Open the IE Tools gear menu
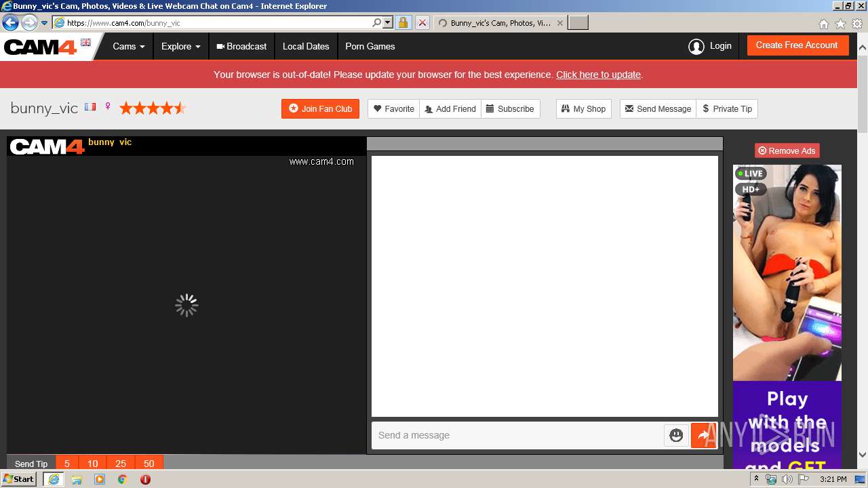This screenshot has width=868, height=488. coord(856,24)
